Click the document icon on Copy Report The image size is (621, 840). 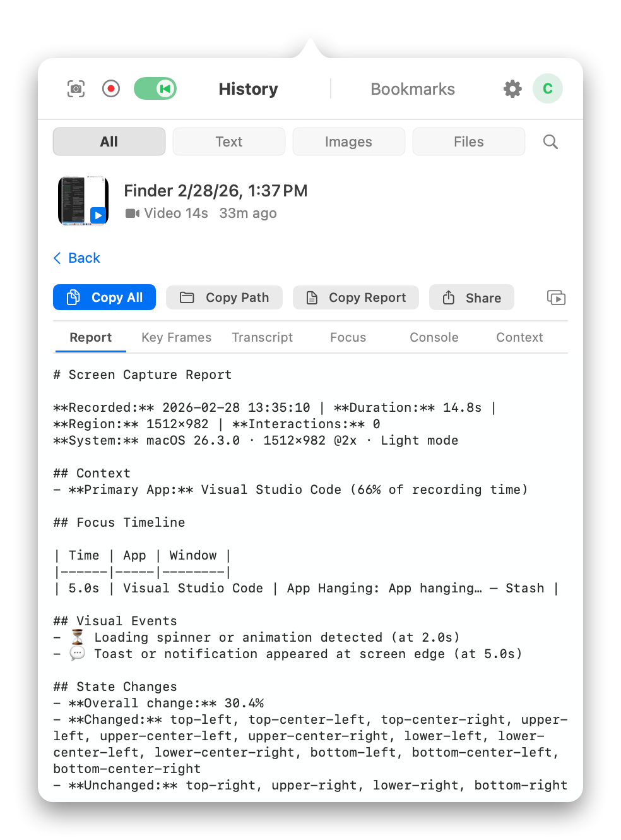[312, 297]
